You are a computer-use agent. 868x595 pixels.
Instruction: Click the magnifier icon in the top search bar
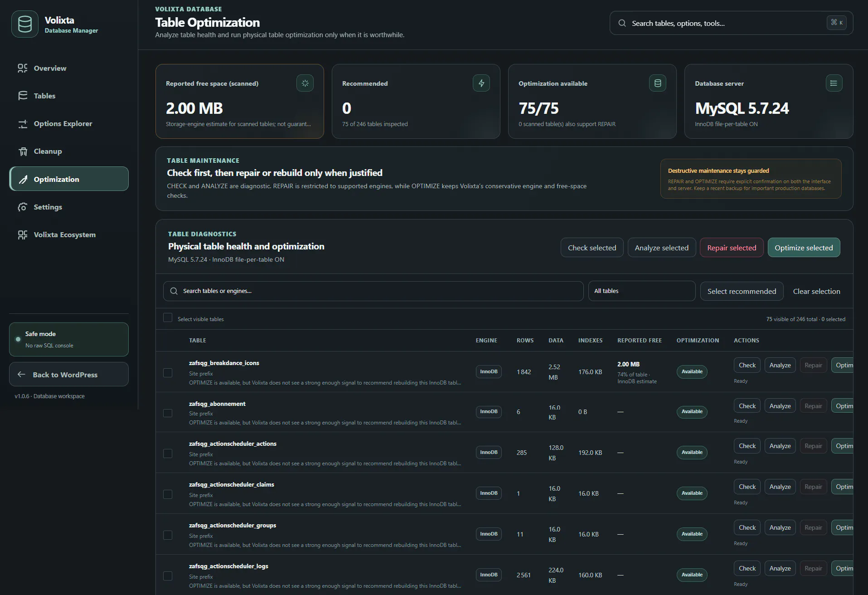(622, 23)
